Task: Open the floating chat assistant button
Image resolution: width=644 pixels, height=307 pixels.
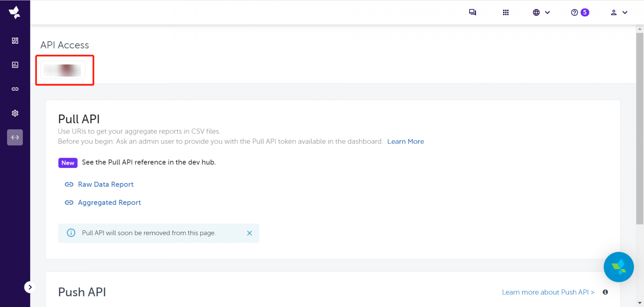Action: 619,267
